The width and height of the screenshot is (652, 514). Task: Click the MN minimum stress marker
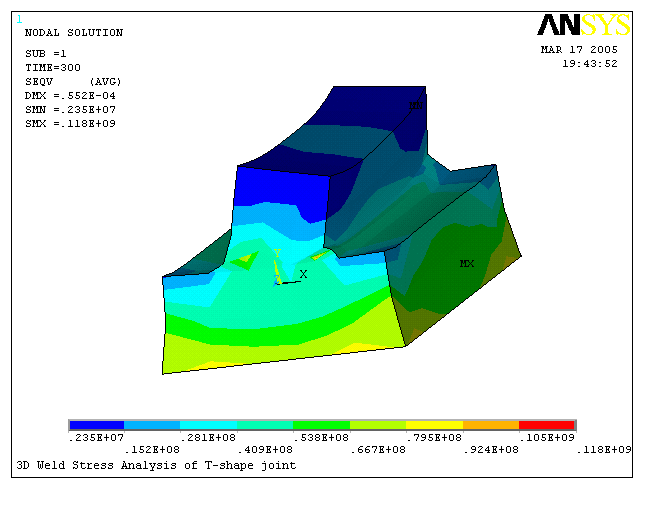coord(414,105)
